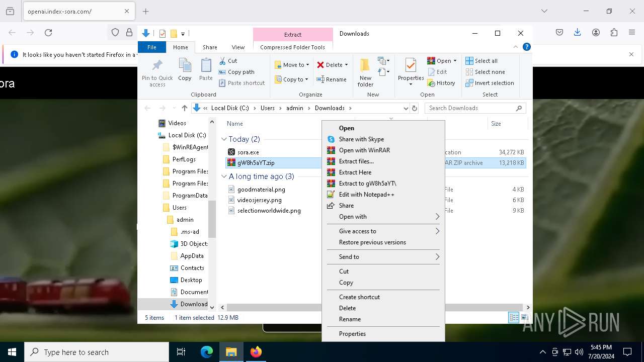Select AppData folder in tree
The image size is (644, 362).
(x=192, y=256)
